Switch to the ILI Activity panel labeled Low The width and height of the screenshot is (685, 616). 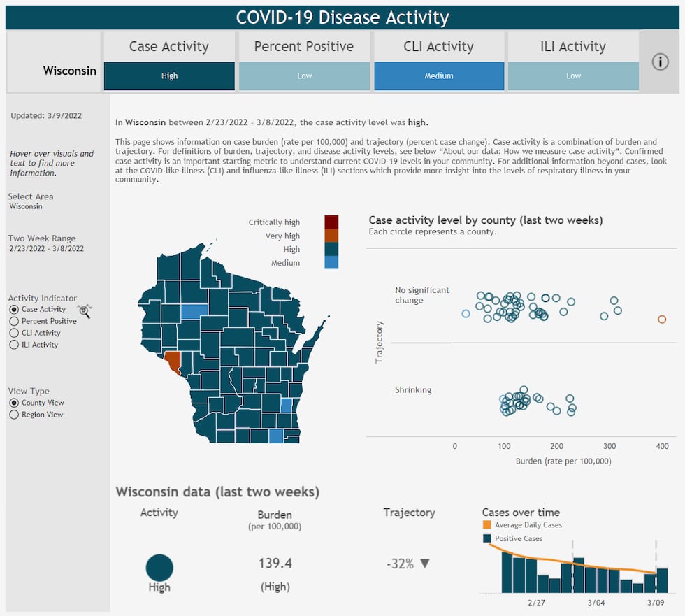pos(573,75)
